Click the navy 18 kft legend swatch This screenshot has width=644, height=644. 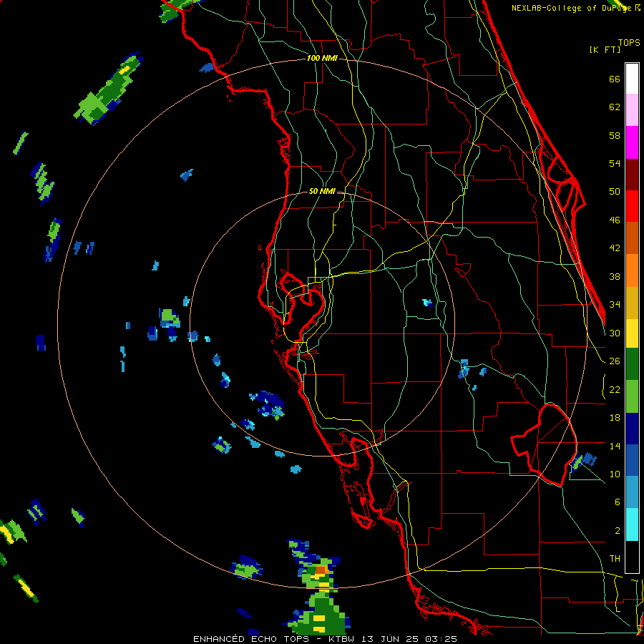[632, 429]
